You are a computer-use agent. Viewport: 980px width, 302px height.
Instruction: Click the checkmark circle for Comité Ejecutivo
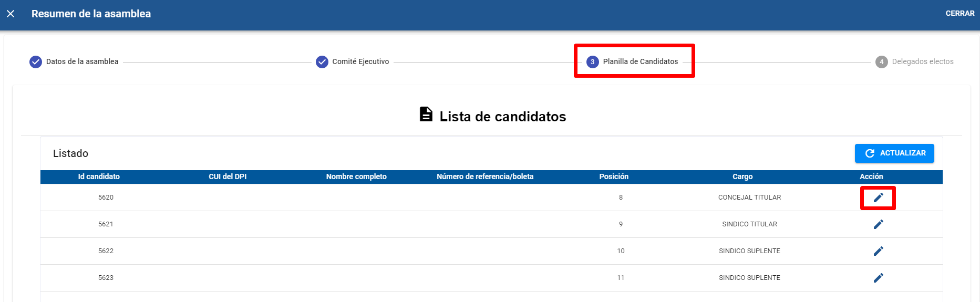[322, 62]
